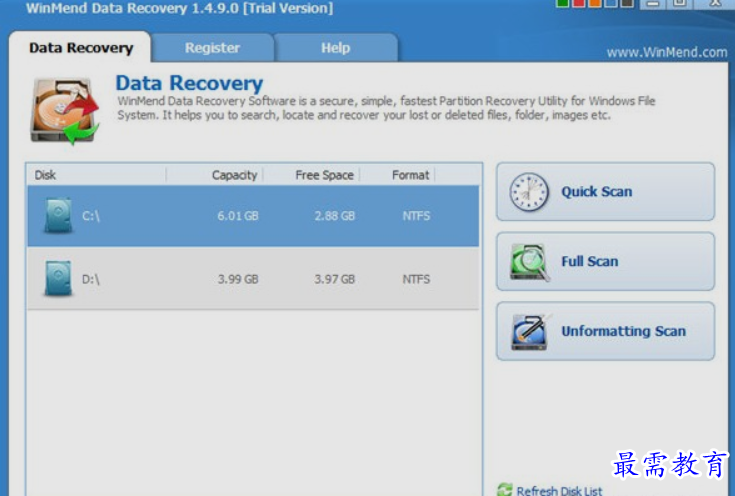This screenshot has height=496, width=735.
Task: Choose the dark gray theme color swatch
Action: [x=627, y=3]
